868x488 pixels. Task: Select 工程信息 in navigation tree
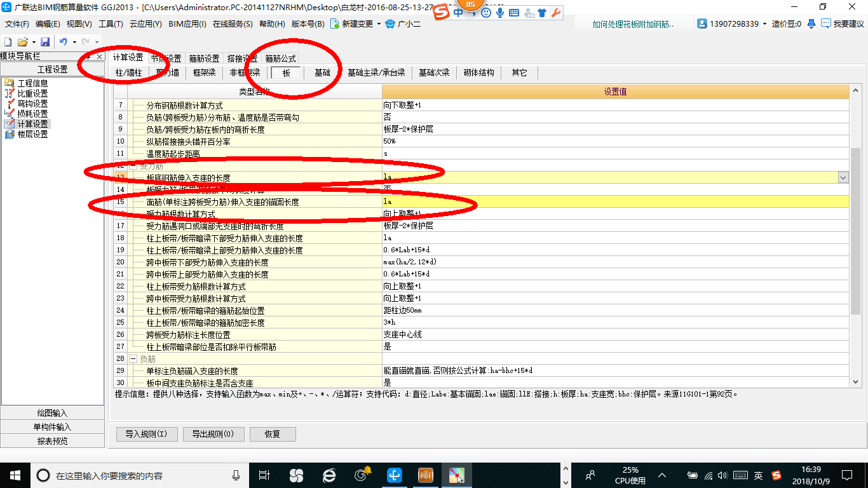(32, 83)
